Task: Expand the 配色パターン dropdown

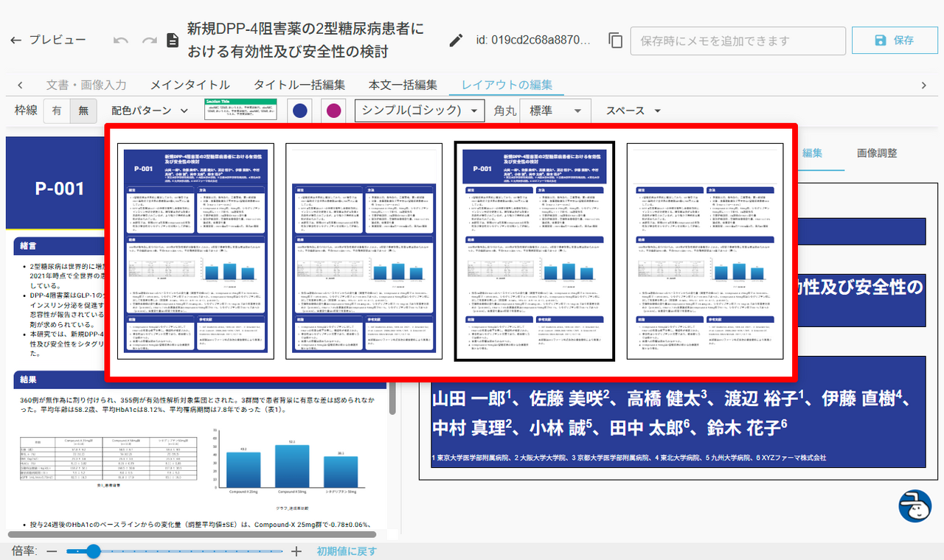Action: point(150,111)
